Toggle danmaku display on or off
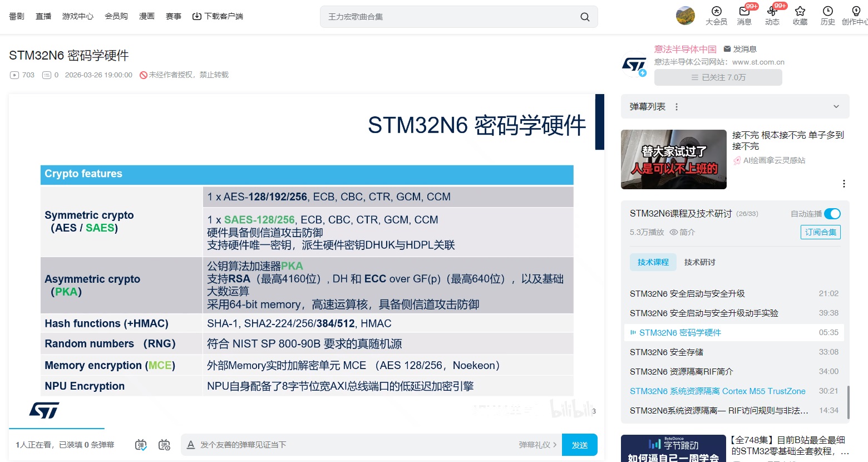868x462 pixels. pos(141,445)
